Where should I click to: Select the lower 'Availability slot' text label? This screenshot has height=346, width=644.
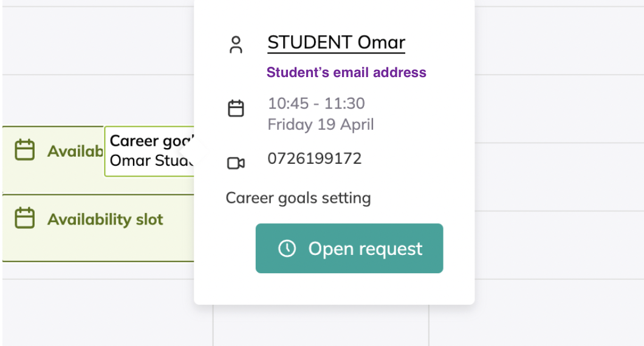click(105, 219)
